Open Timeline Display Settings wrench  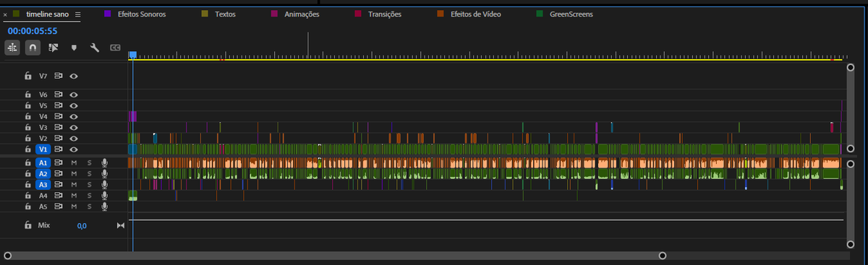[x=94, y=48]
